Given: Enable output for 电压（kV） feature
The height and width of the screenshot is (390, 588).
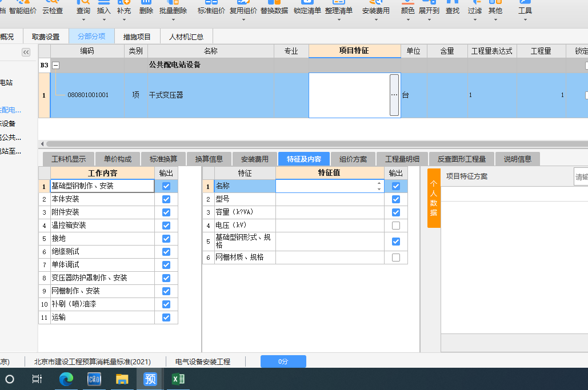Looking at the screenshot, I should 395,226.
